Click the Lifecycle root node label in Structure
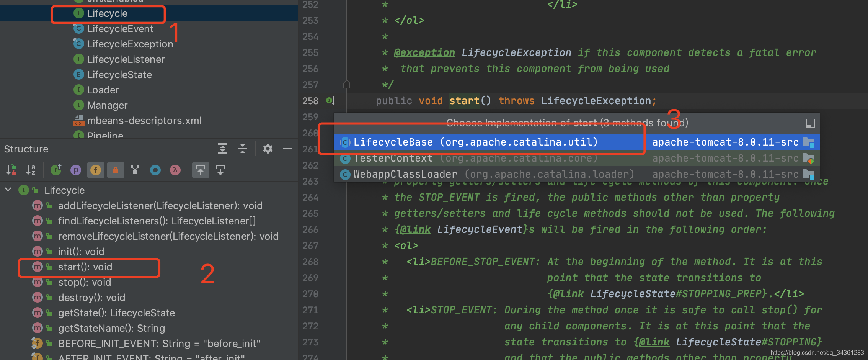Viewport: 868px width, 360px height. coord(64,190)
